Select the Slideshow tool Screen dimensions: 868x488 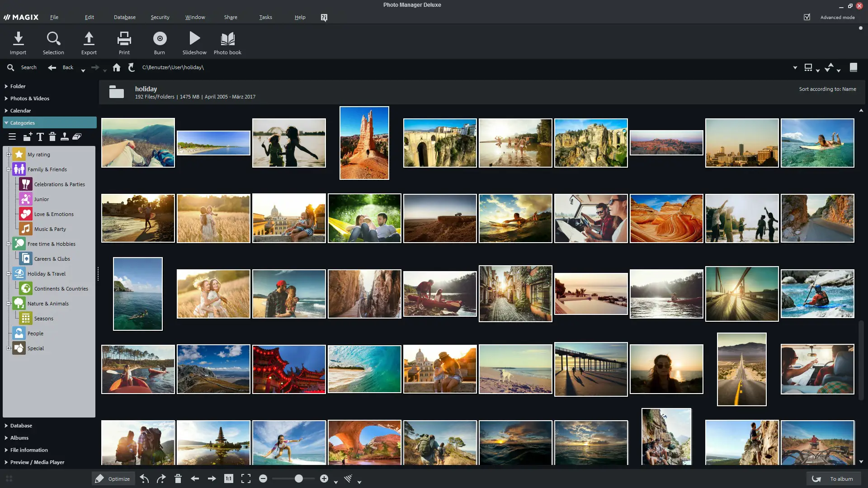[194, 42]
